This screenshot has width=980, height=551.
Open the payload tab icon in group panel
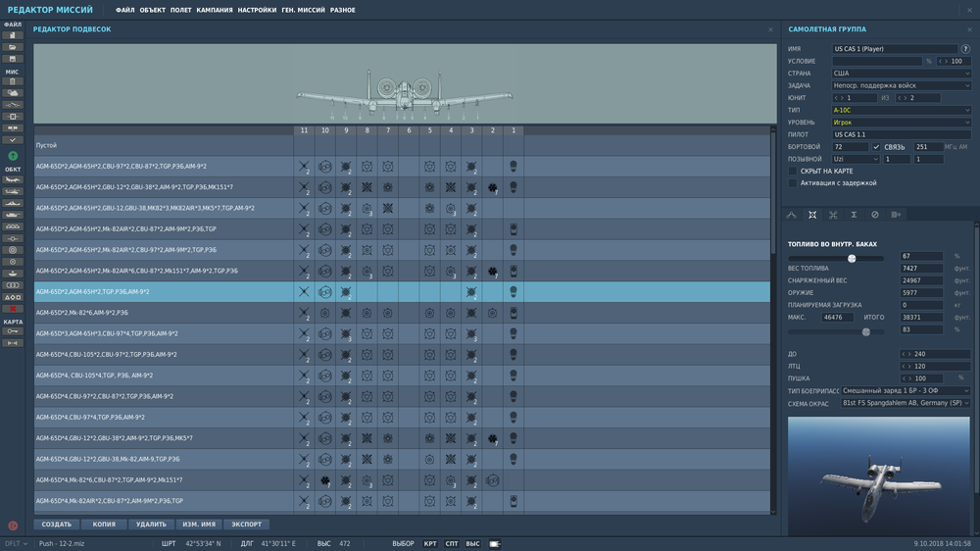pos(812,215)
